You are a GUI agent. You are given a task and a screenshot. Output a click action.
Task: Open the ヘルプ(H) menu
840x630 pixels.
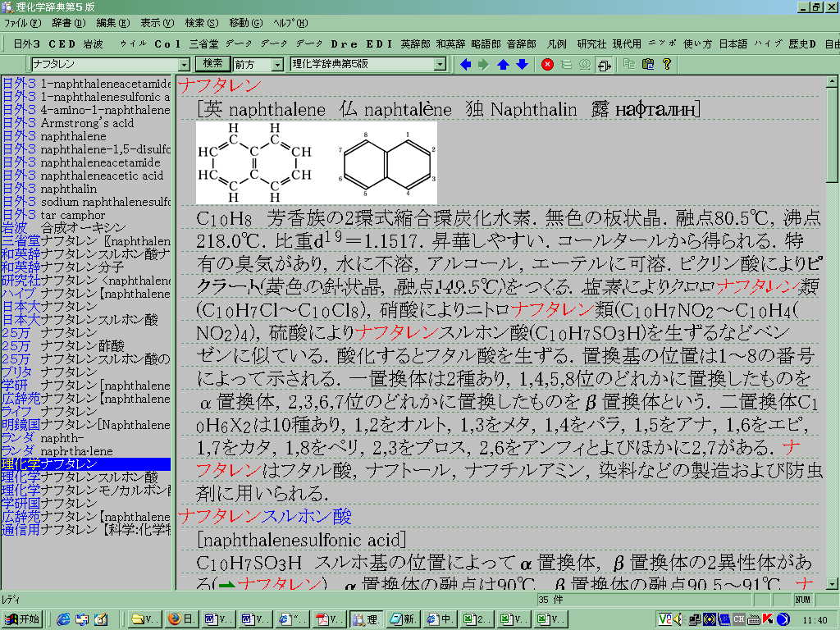click(x=290, y=23)
